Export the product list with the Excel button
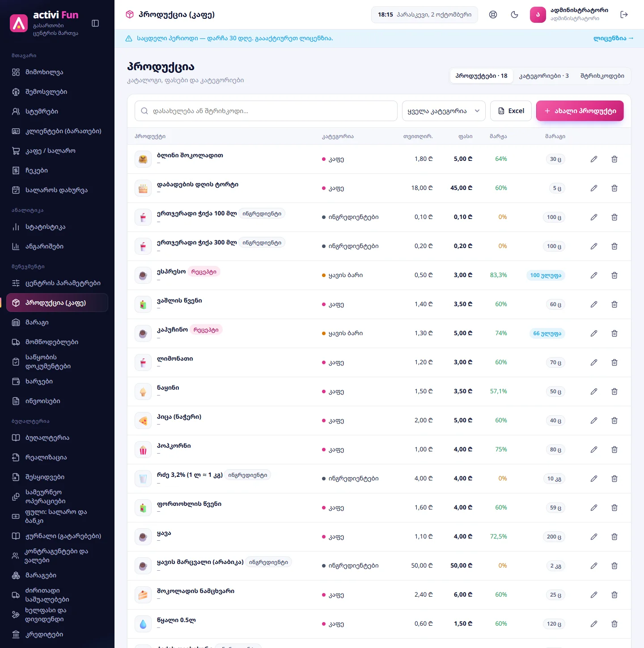Viewport: 644px width, 648px height. pos(511,111)
